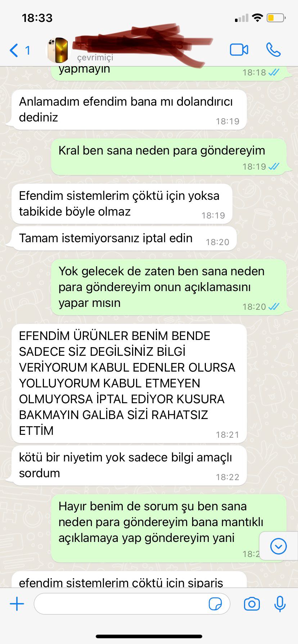Tap the voice call phone icon

pos(274,50)
